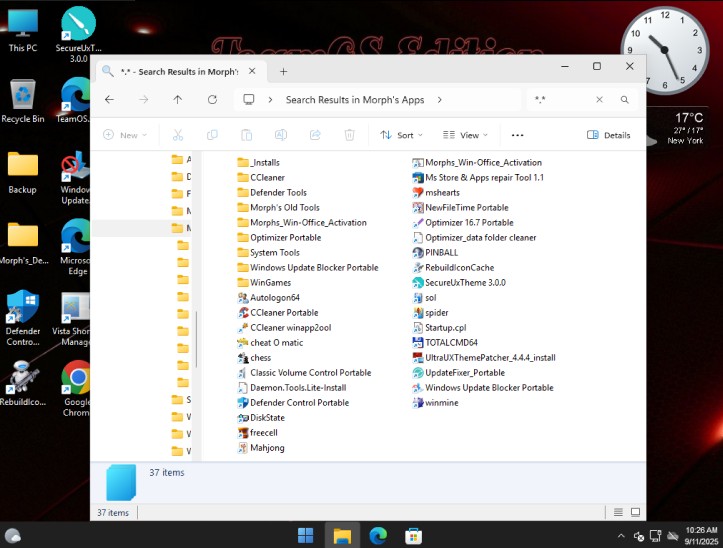723x548 pixels.
Task: Open the weather widget on the taskbar
Action: [x=13, y=536]
